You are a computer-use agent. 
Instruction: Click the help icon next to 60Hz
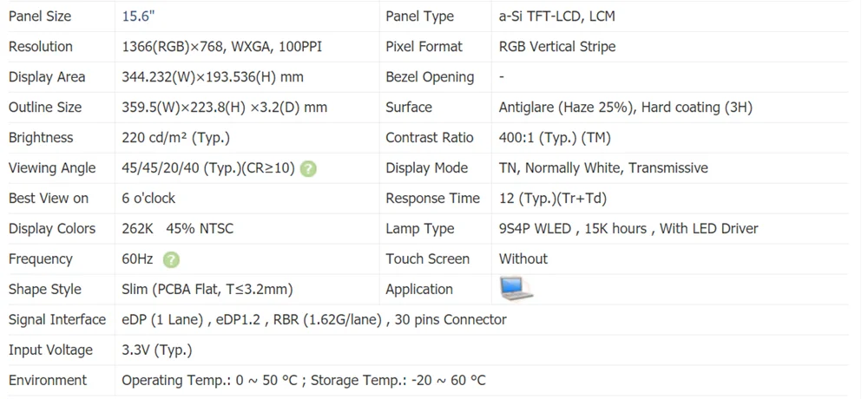tap(171, 259)
